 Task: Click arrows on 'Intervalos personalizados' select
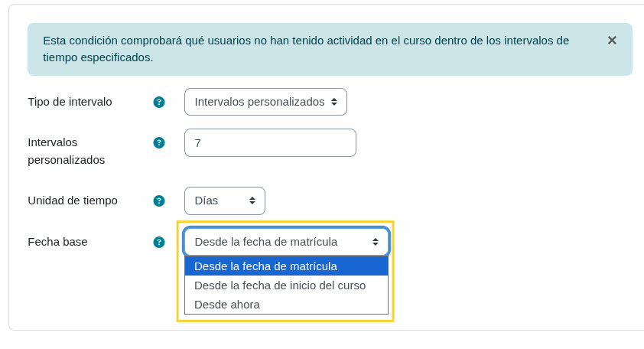click(x=334, y=102)
